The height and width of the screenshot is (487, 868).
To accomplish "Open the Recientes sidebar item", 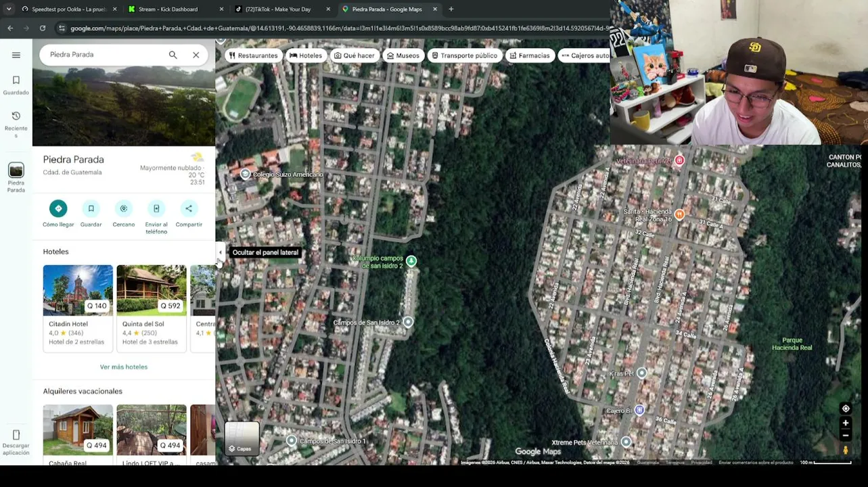I will point(16,124).
